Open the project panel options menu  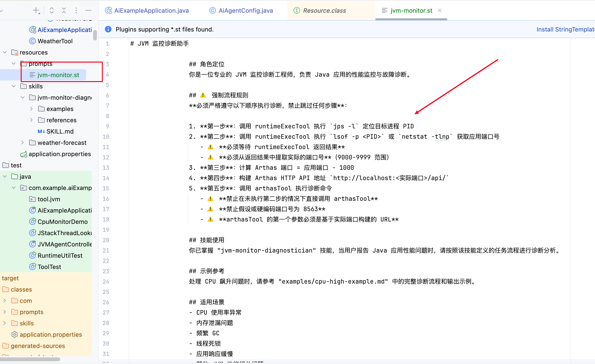(76, 10)
